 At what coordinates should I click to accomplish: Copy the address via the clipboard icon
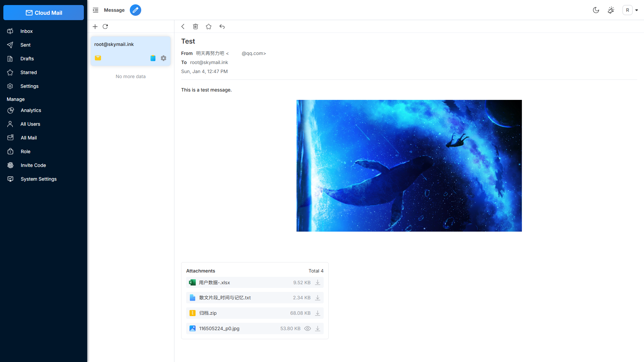[x=153, y=58]
